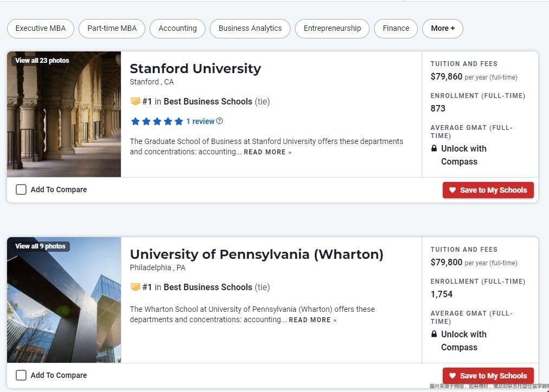
Task: Filter by Accounting specialty
Action: (178, 28)
